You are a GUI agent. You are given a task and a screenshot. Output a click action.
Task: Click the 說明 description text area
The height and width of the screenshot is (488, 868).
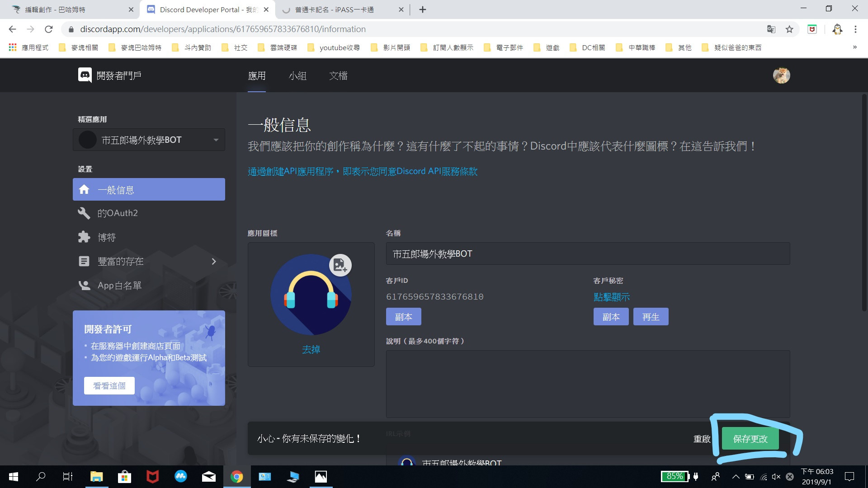(588, 384)
